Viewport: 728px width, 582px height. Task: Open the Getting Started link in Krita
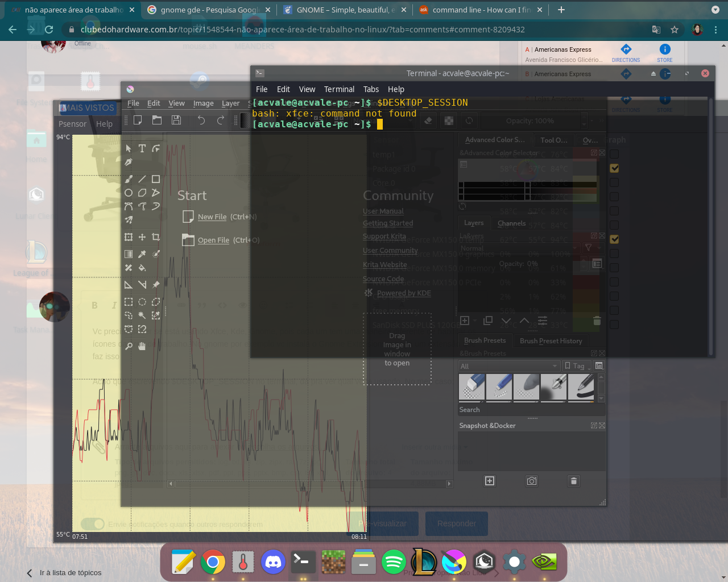388,223
